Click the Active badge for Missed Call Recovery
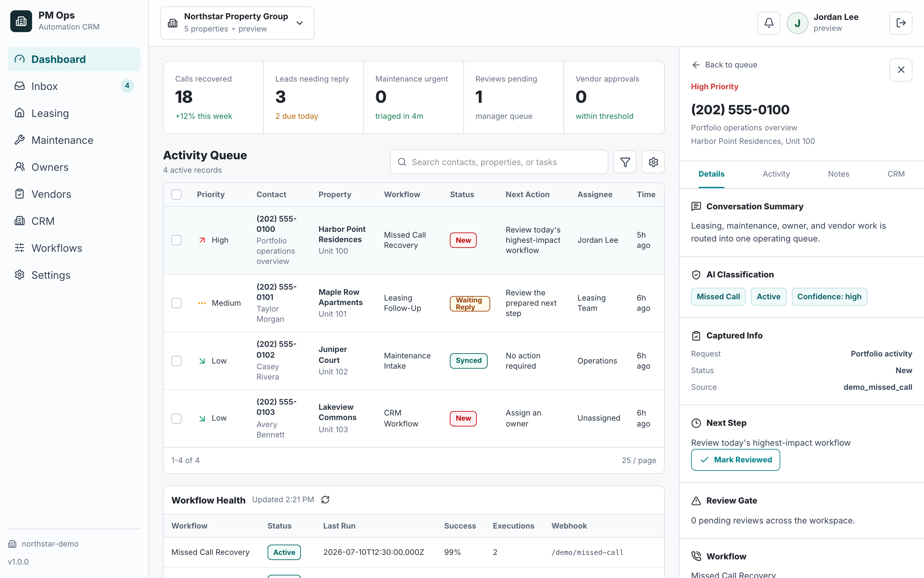 [x=284, y=552]
